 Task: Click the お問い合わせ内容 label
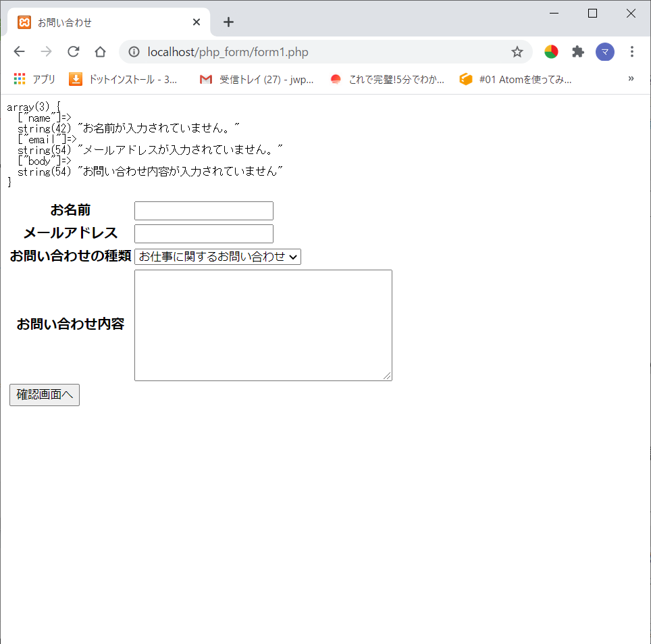71,324
